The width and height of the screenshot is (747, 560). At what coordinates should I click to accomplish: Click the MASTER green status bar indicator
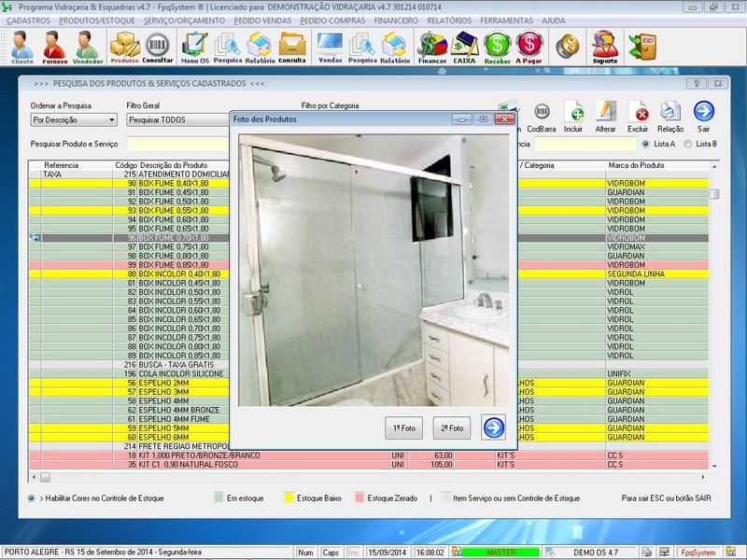coord(500,553)
